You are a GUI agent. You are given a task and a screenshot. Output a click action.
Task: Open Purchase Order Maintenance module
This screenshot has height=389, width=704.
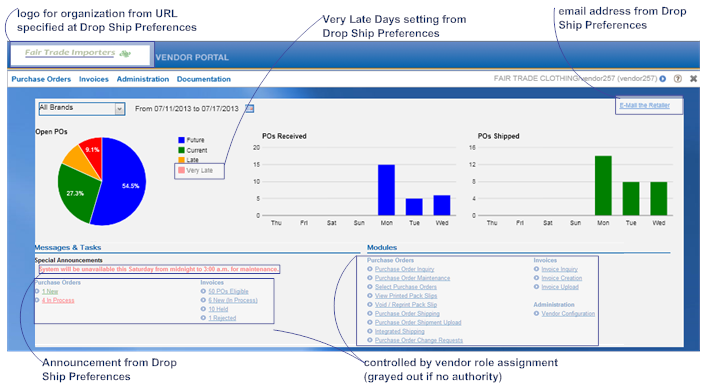coord(412,278)
